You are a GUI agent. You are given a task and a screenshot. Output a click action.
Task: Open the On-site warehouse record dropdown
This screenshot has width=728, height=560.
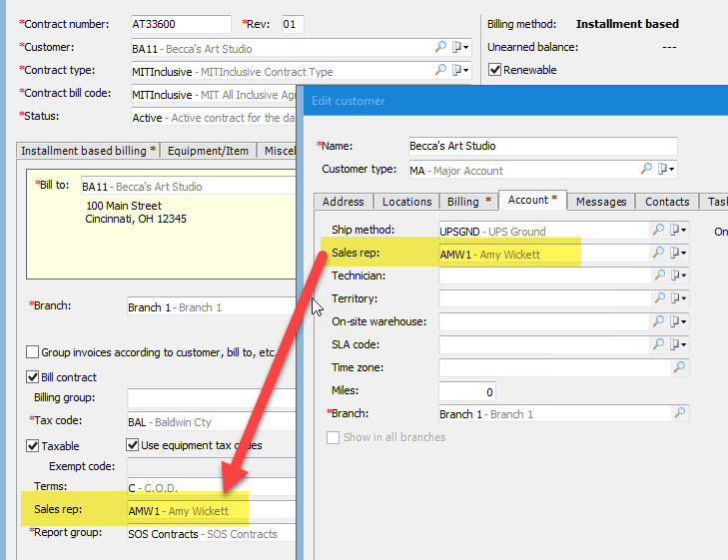click(x=680, y=321)
